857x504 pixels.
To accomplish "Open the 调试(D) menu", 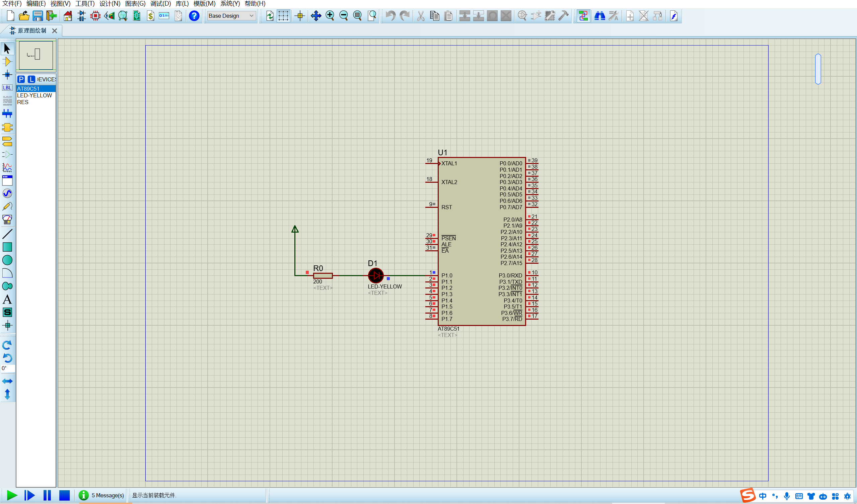I will 160,3.
